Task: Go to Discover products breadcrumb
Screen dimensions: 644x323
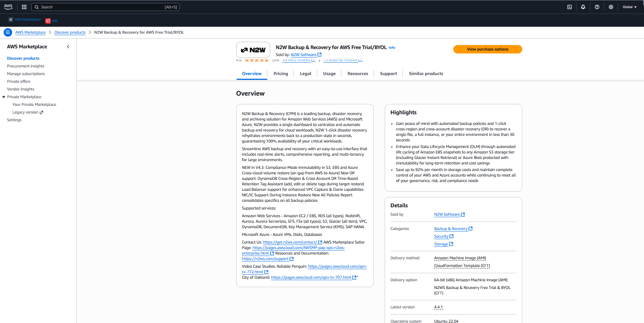Action: pyautogui.click(x=70, y=32)
